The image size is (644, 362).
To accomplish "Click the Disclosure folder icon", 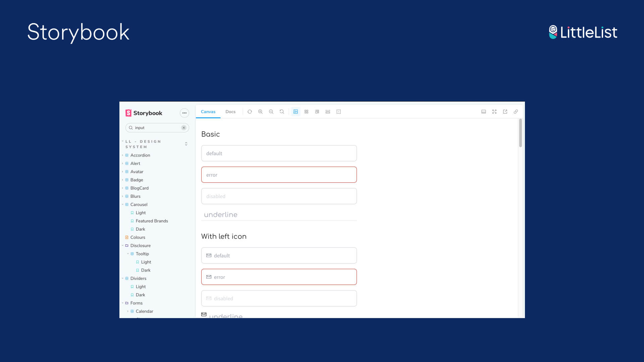I will [x=127, y=246].
